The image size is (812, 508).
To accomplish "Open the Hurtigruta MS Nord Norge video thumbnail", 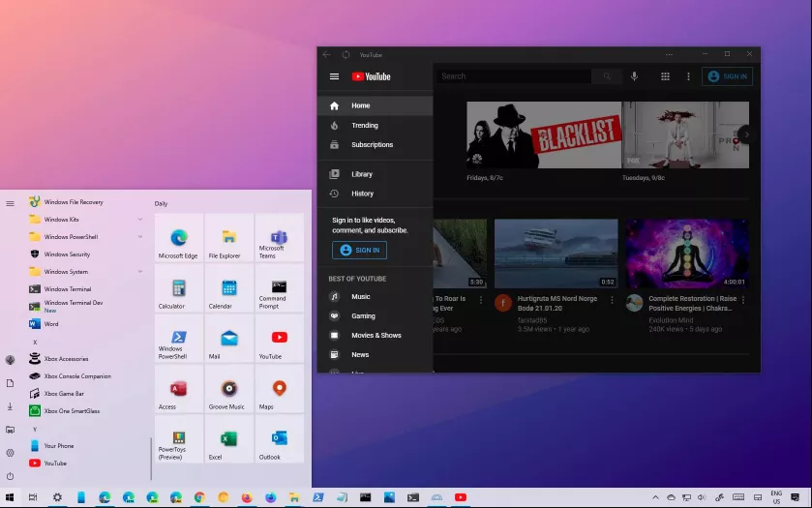I will point(556,254).
